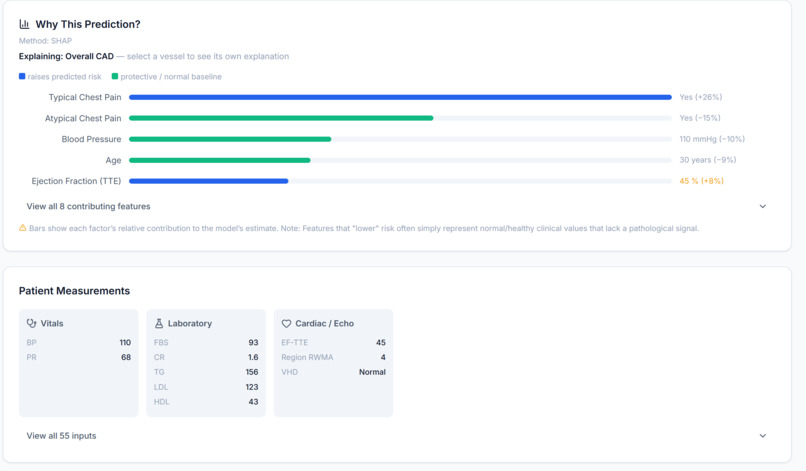Click the PR value 68 in Vitals
This screenshot has width=806, height=471.
[126, 357]
